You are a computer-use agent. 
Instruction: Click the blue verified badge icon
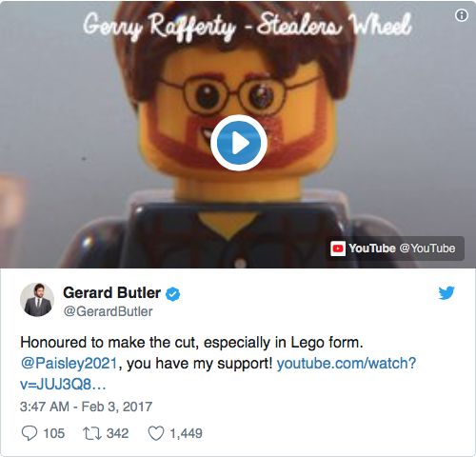(x=173, y=294)
